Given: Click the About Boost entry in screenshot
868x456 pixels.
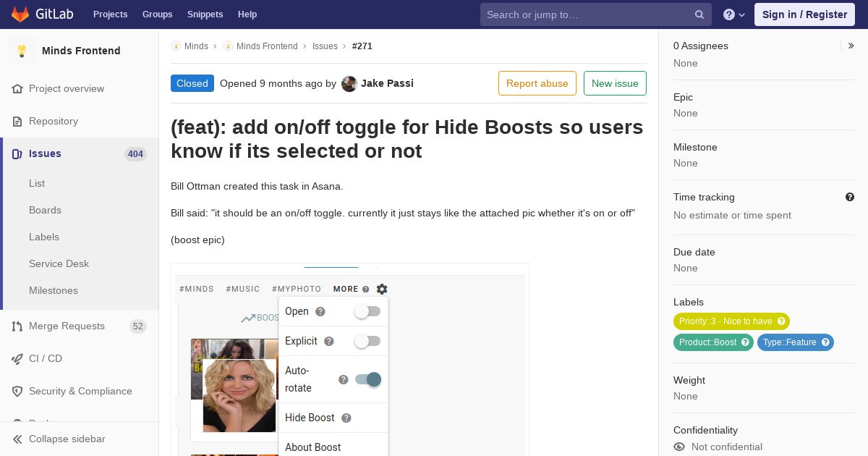Looking at the screenshot, I should click(x=313, y=447).
